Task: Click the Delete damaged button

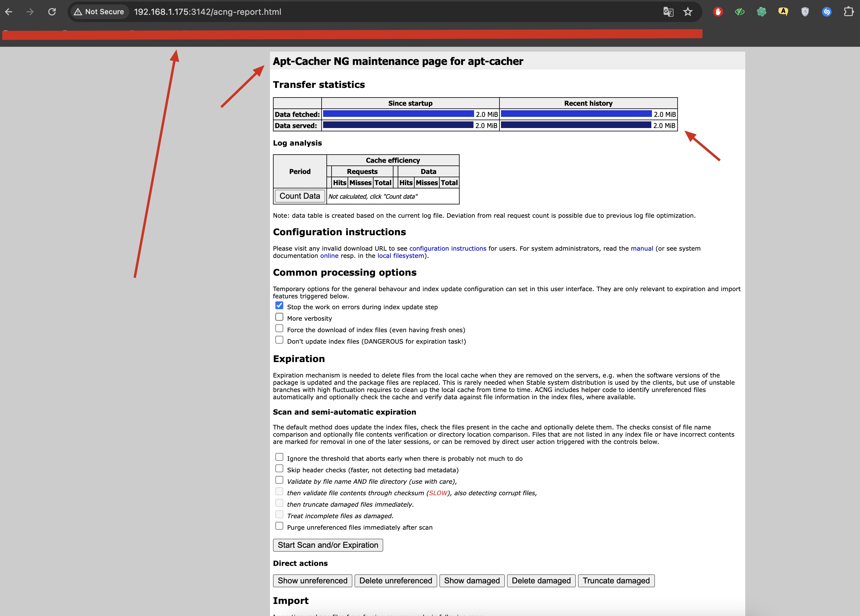Action: click(x=541, y=581)
